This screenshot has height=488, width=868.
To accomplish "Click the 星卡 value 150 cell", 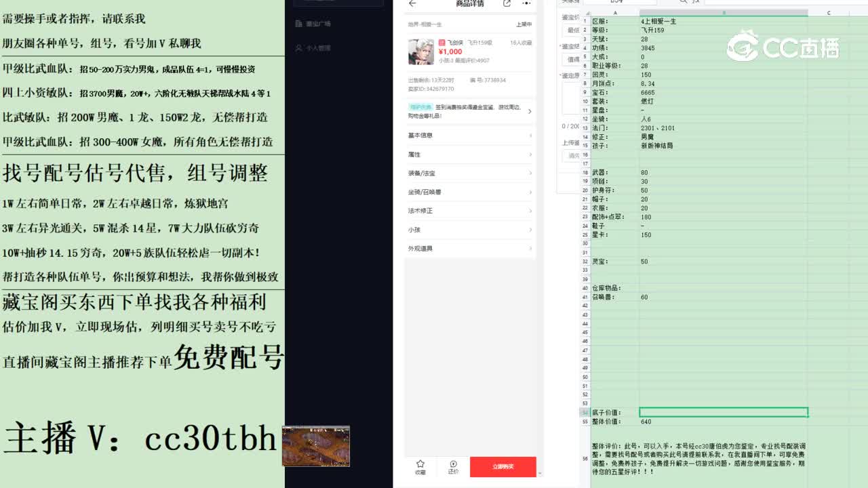I will pos(724,235).
